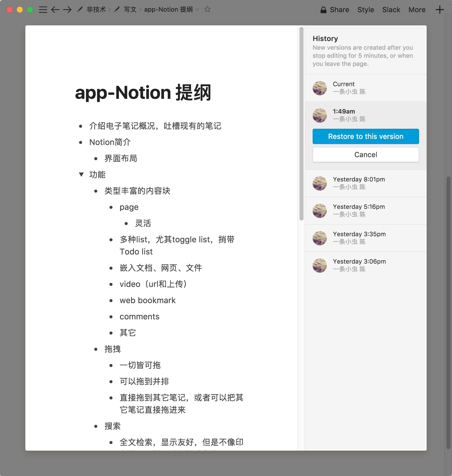452x476 pixels.
Task: Click the pencil icon next to 写文
Action: (117, 10)
